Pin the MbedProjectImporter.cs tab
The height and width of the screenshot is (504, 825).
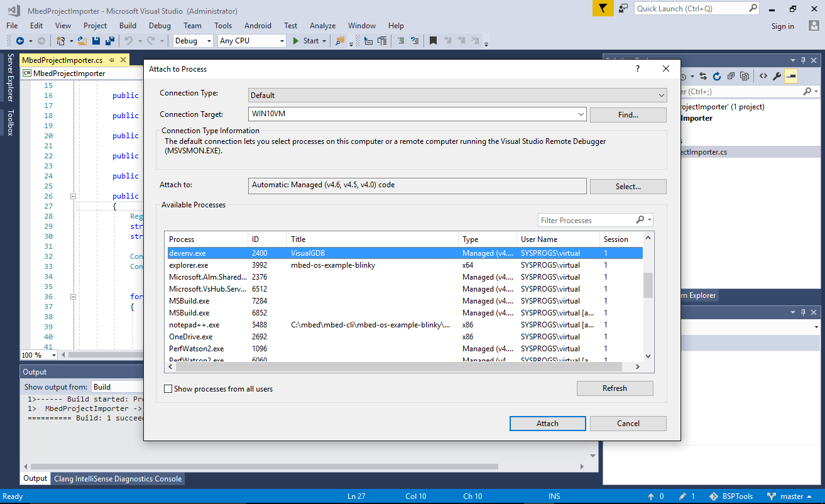click(x=111, y=60)
